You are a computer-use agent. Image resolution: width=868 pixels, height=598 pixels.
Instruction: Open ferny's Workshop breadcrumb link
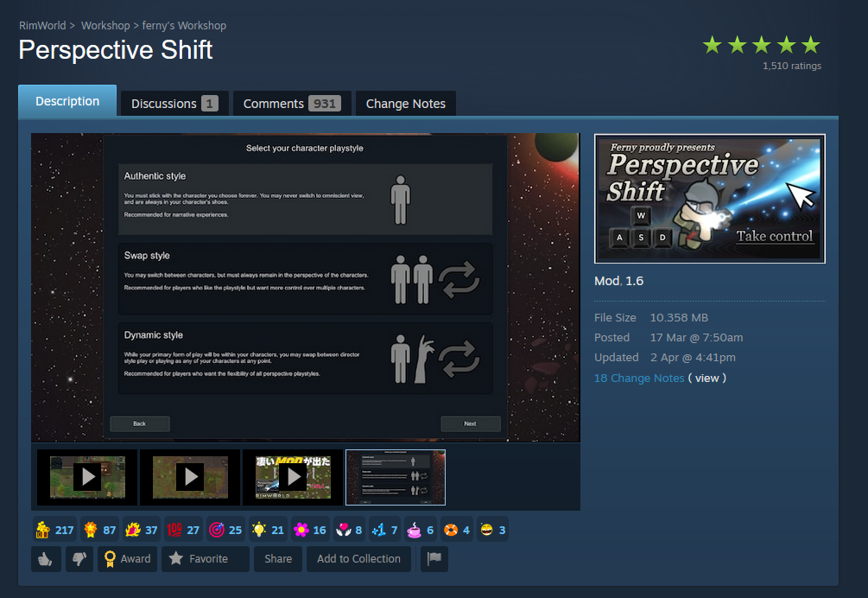tap(184, 25)
